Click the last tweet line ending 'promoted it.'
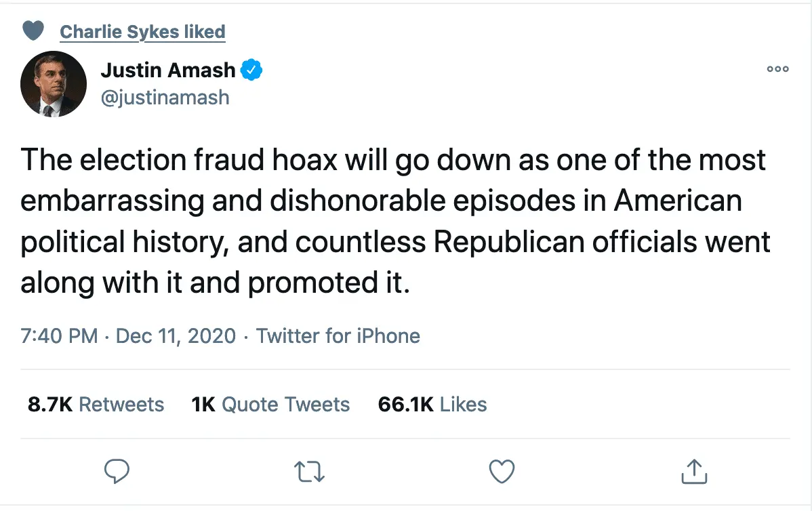The height and width of the screenshot is (511, 812). 216,283
